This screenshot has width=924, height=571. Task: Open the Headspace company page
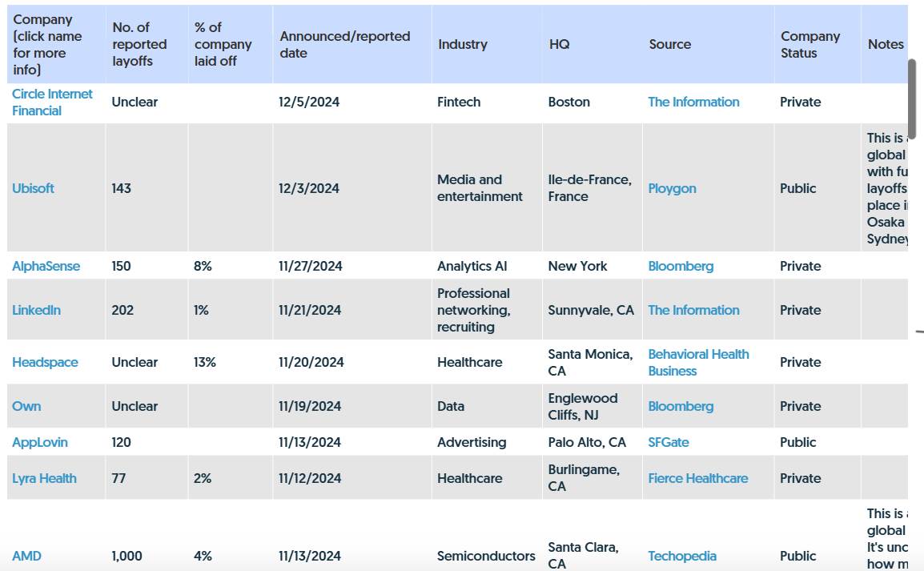click(45, 362)
